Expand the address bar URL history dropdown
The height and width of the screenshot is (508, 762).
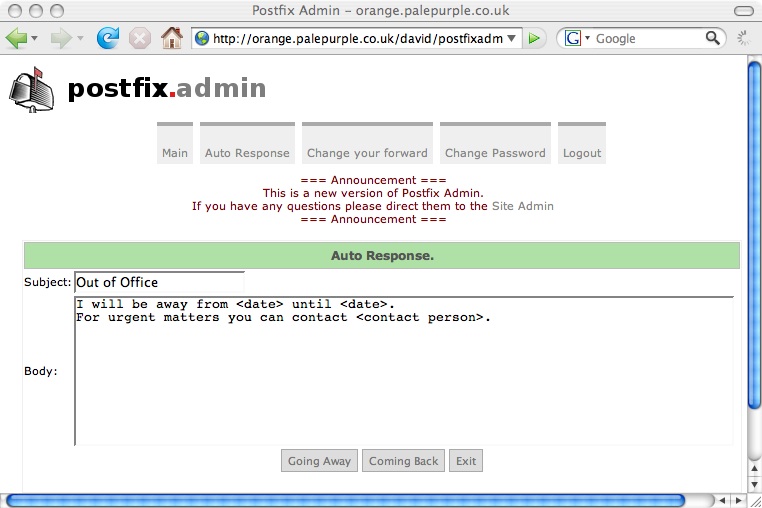(x=512, y=39)
